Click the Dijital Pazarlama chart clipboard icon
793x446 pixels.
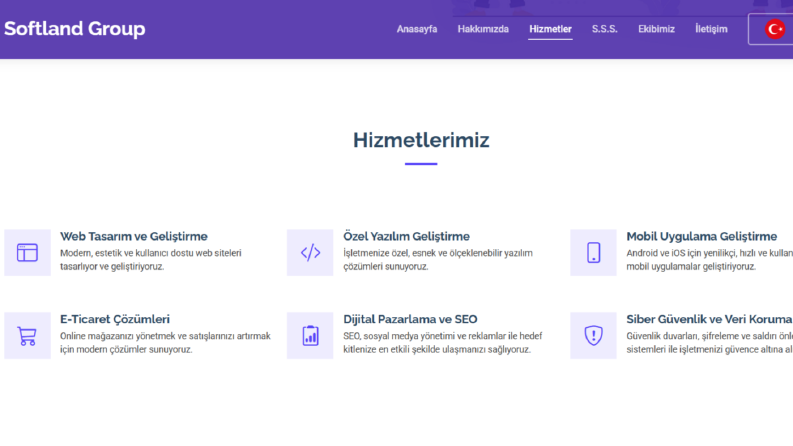310,335
